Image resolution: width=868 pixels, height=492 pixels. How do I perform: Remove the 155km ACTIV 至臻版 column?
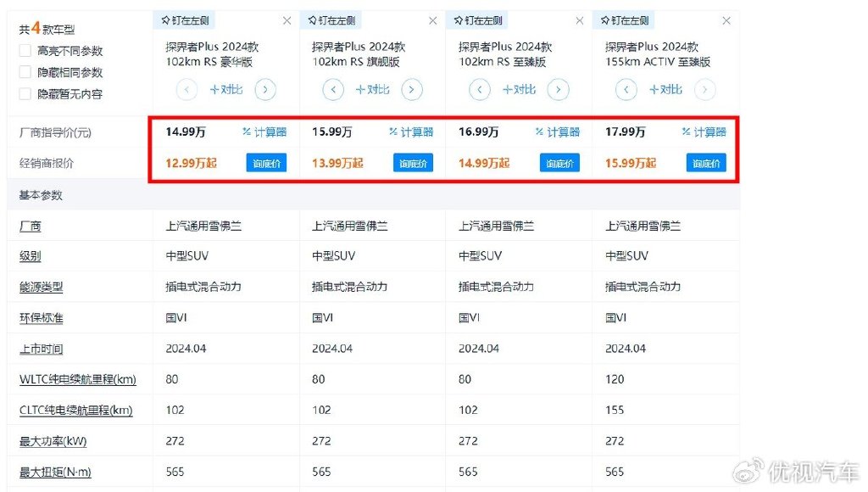[726, 21]
